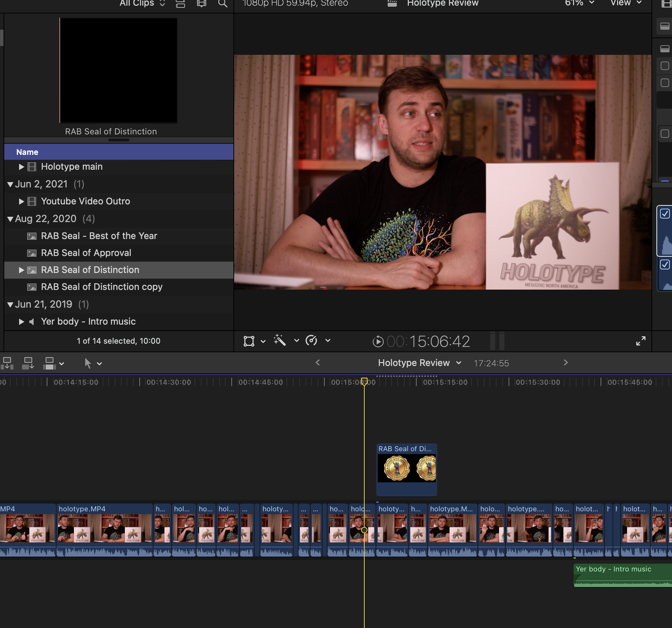672x628 pixels.
Task: Select RAB Seal of Distinction copy
Action: [x=119, y=287]
